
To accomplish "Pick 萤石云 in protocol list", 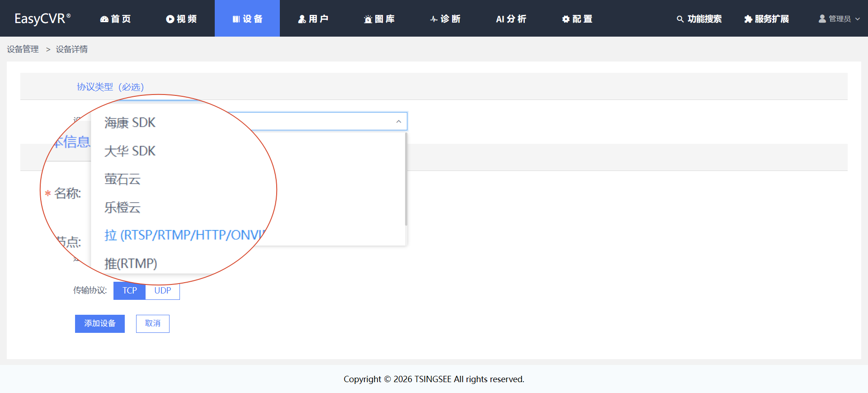I will pyautogui.click(x=123, y=179).
